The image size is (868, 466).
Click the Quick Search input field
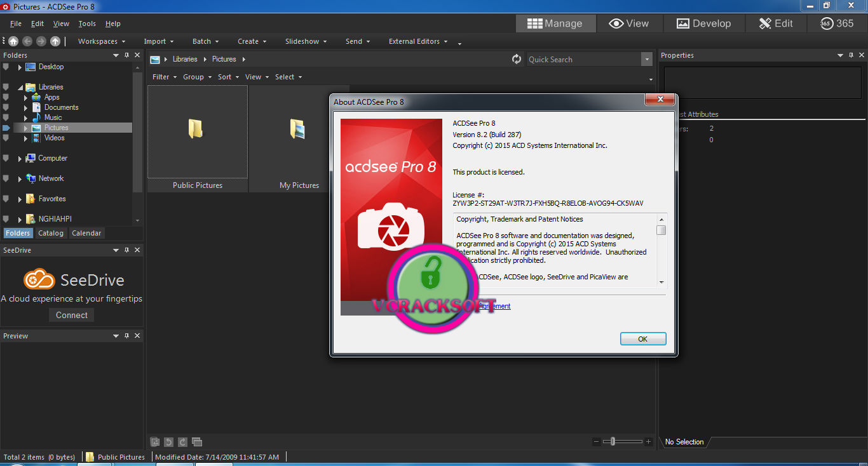tap(584, 59)
